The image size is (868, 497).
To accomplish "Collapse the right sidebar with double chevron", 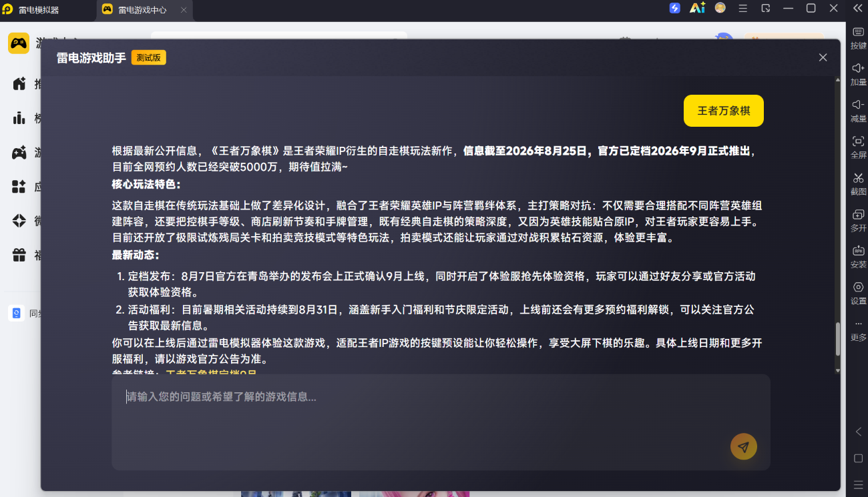I will click(x=858, y=8).
